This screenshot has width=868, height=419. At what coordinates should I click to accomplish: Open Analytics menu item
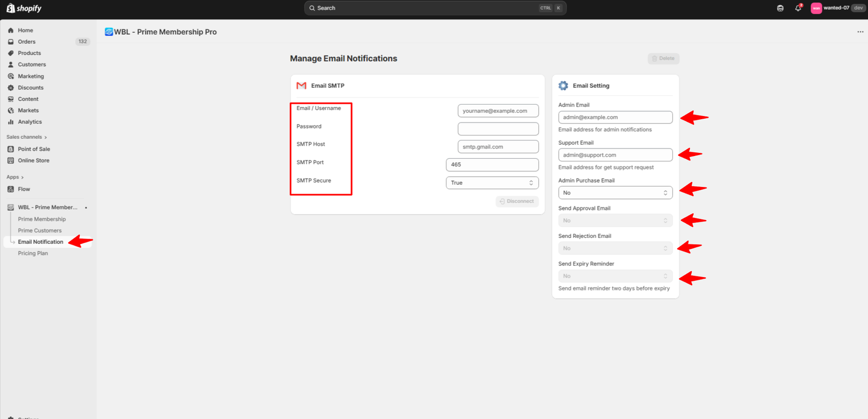point(30,122)
